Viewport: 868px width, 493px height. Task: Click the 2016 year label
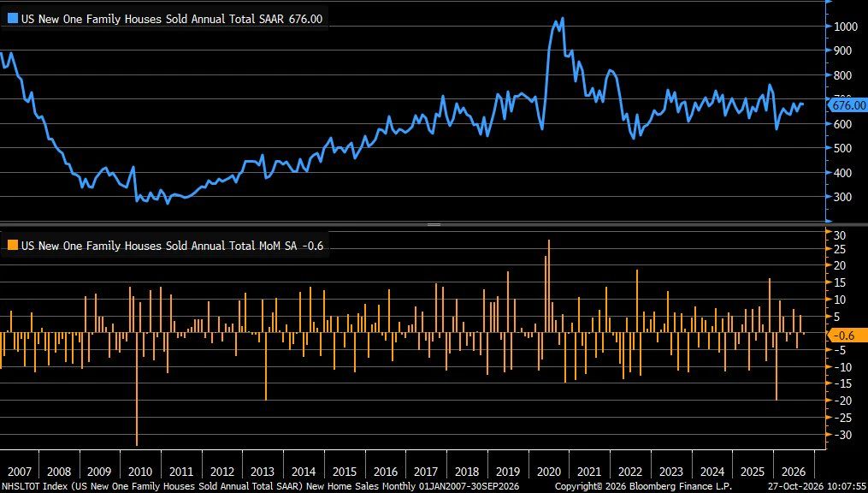coord(386,472)
